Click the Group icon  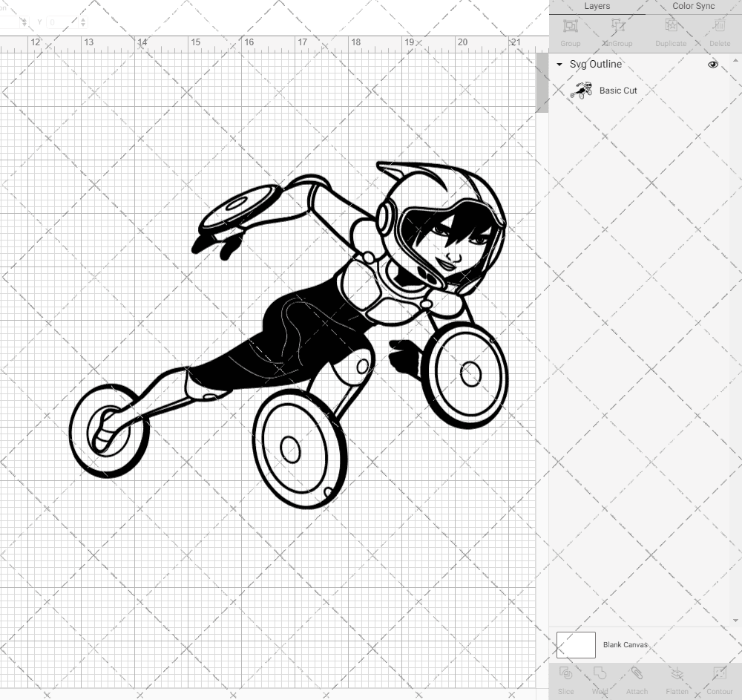570,25
